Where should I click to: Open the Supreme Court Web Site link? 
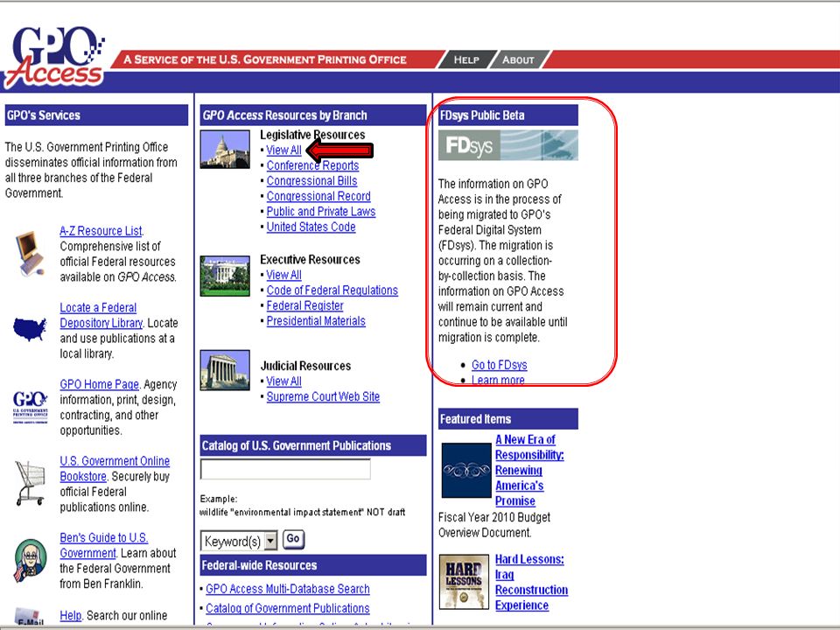click(323, 397)
